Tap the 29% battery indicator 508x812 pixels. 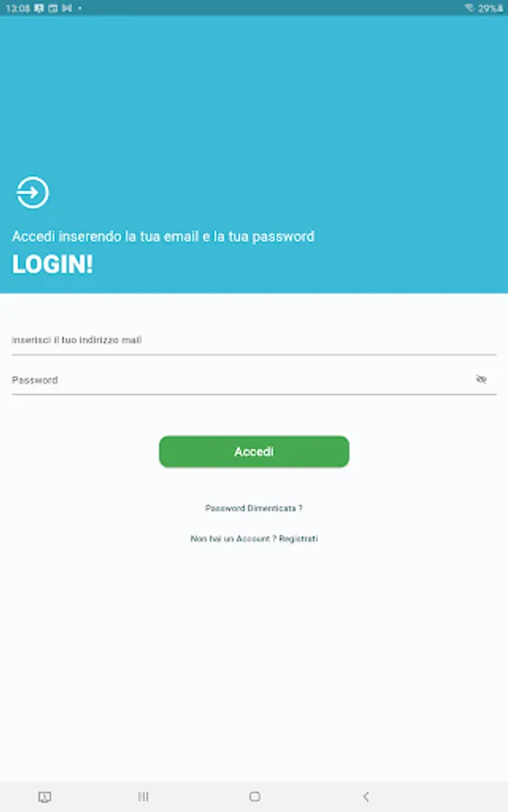(490, 8)
